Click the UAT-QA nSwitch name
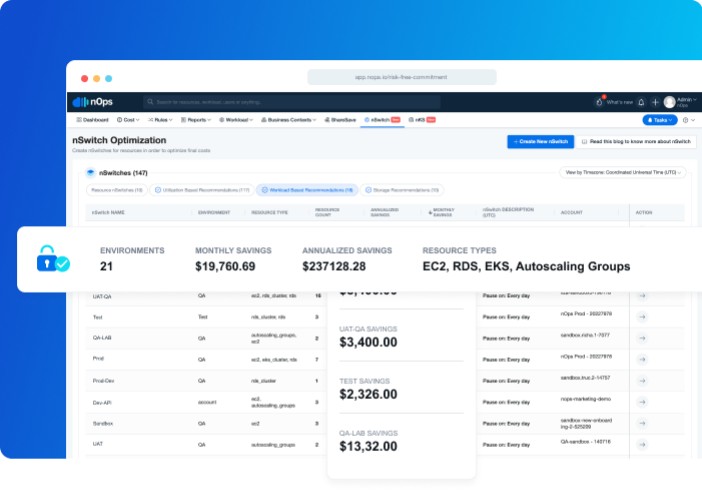 [x=102, y=297]
